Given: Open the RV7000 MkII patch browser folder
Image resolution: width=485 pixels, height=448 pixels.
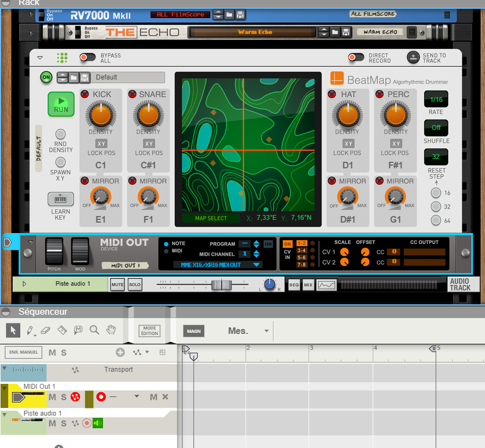Looking at the screenshot, I should tap(229, 15).
